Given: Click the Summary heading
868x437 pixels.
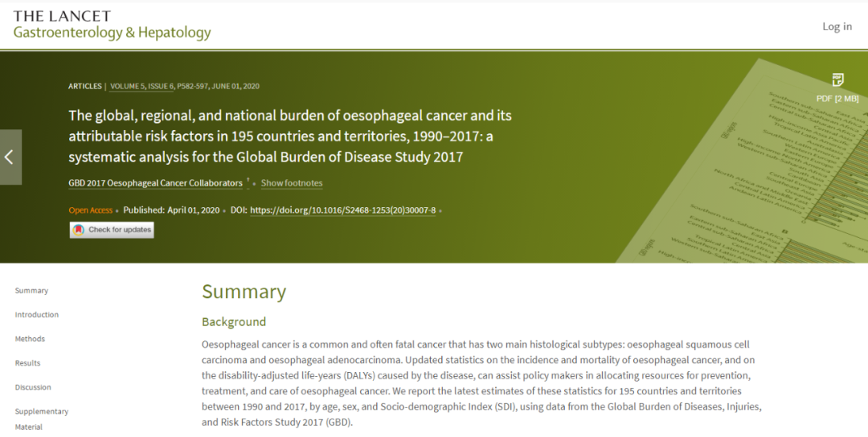Looking at the screenshot, I should pos(244,292).
